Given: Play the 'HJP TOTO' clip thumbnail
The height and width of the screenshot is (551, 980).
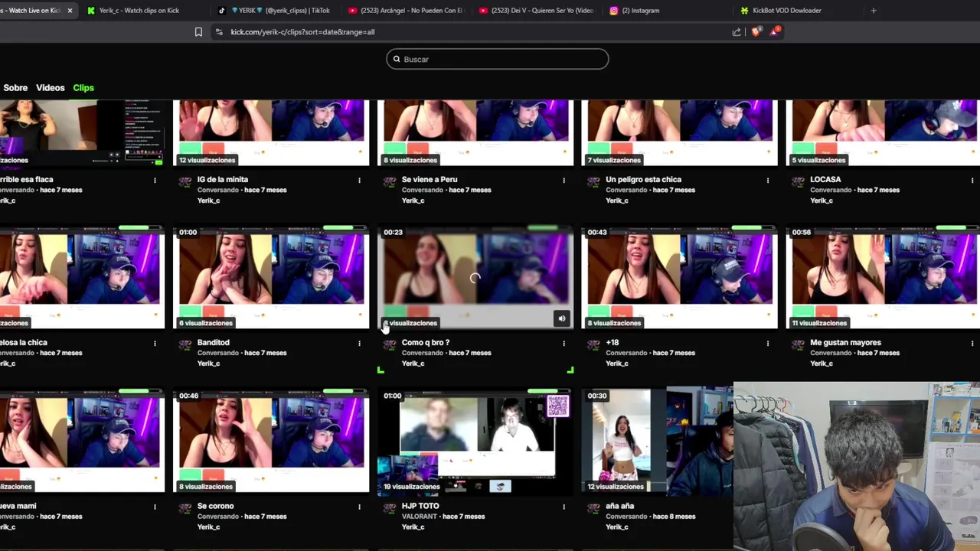Looking at the screenshot, I should (x=475, y=442).
